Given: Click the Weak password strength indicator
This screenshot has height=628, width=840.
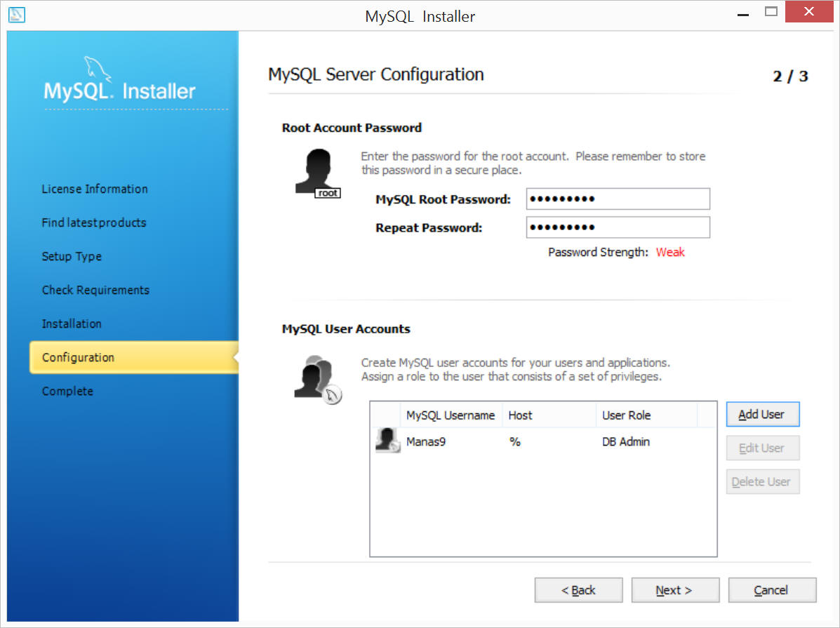Looking at the screenshot, I should (x=670, y=252).
